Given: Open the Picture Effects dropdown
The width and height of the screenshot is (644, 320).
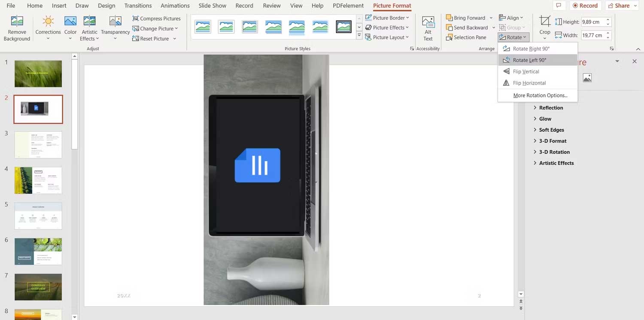Looking at the screenshot, I should (388, 27).
